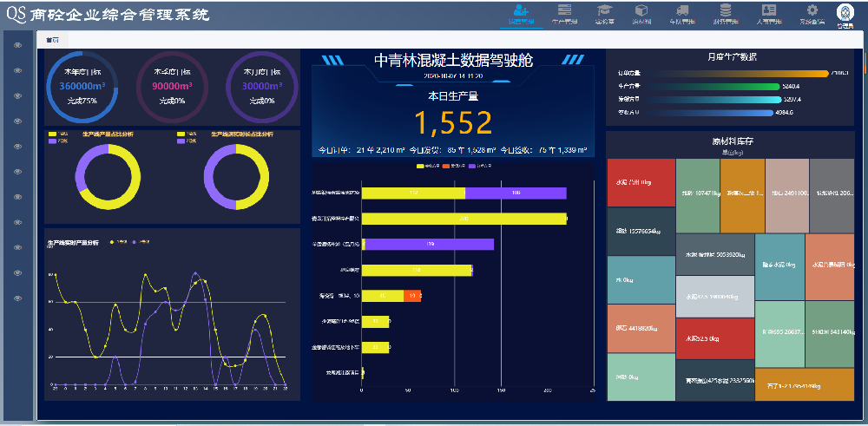Screen dimensions: 868x426
Task: Click the yellow 45 bar segment
Action: pos(383,296)
